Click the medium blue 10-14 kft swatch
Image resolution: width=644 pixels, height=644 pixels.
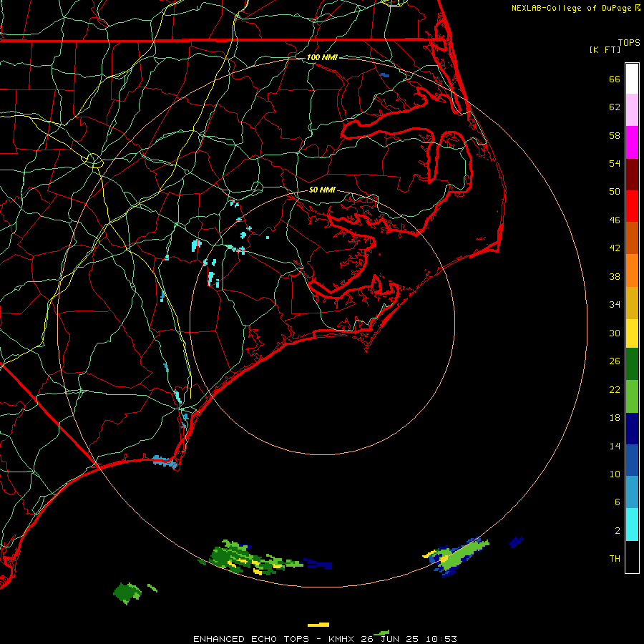[x=632, y=460]
